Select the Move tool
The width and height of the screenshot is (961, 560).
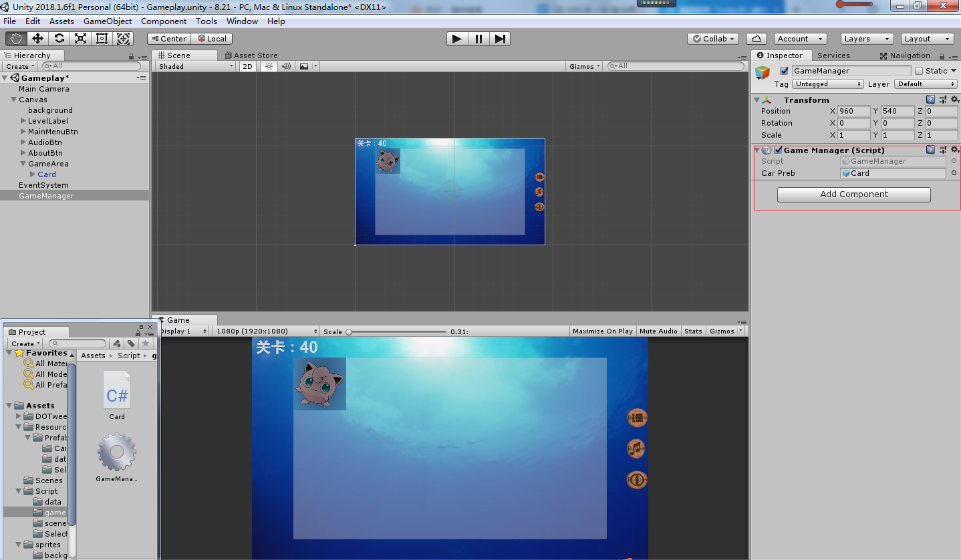pos(37,39)
